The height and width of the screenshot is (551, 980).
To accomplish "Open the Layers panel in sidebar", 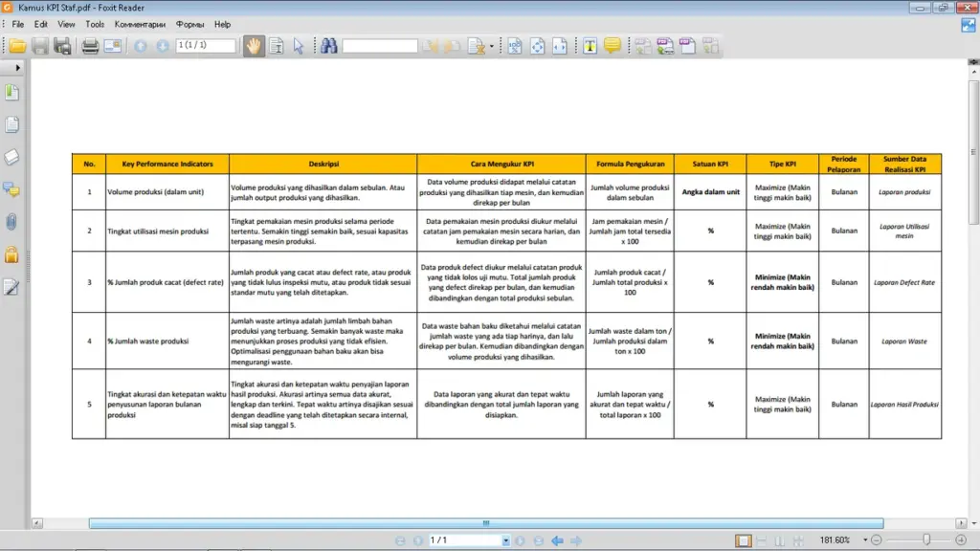I will click(x=11, y=158).
